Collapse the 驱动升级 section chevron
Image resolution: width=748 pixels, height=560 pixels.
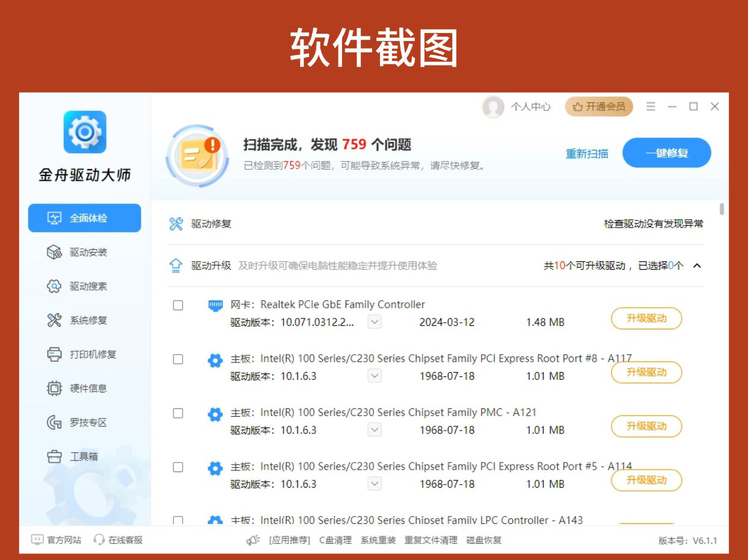tap(697, 266)
